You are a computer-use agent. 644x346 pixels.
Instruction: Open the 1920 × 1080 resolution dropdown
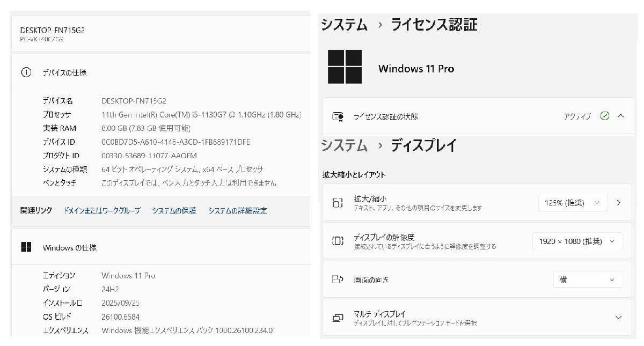[577, 241]
